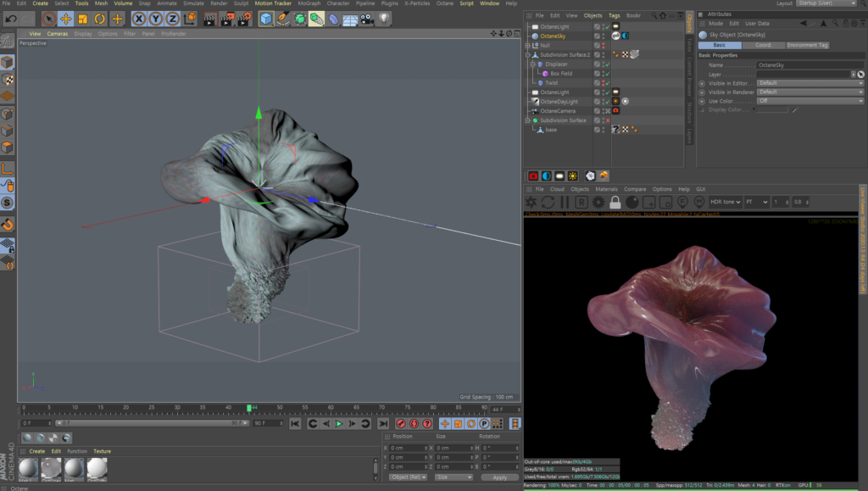The width and height of the screenshot is (868, 491).
Task: Open the Visible in Editor dropdown
Action: tap(810, 83)
